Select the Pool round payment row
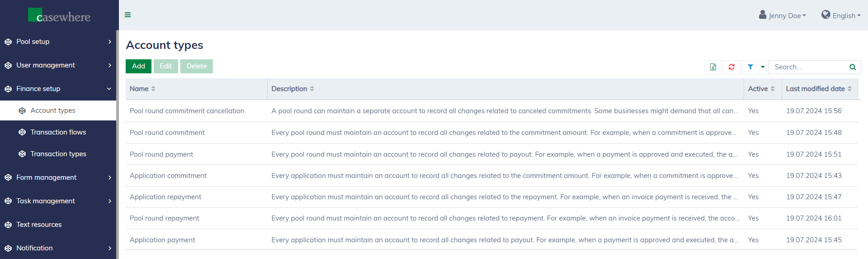Screen dimensions: 868x259 pyautogui.click(x=161, y=154)
